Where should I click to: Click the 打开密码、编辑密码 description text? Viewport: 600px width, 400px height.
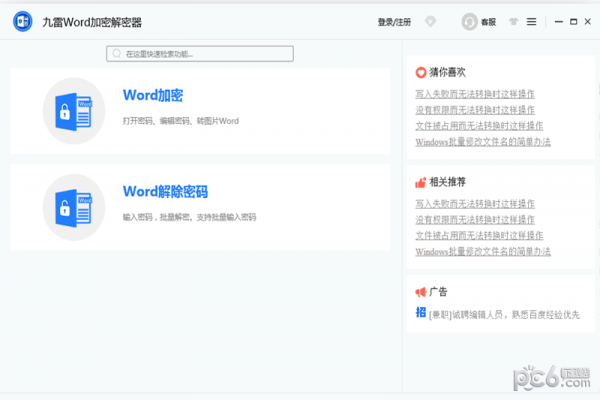tap(181, 121)
